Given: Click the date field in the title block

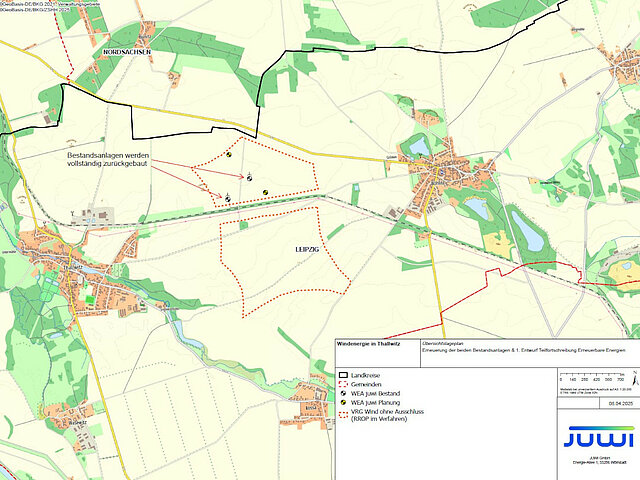Looking at the screenshot, I should tap(620, 403).
